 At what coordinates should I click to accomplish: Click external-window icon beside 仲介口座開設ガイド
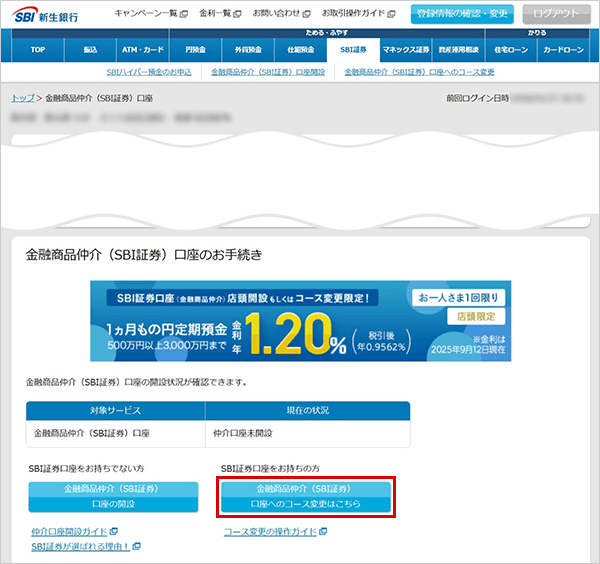[114, 531]
